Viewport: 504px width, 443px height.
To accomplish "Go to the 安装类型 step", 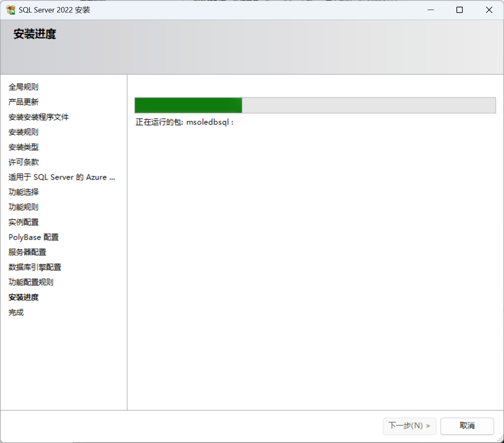I will (23, 147).
